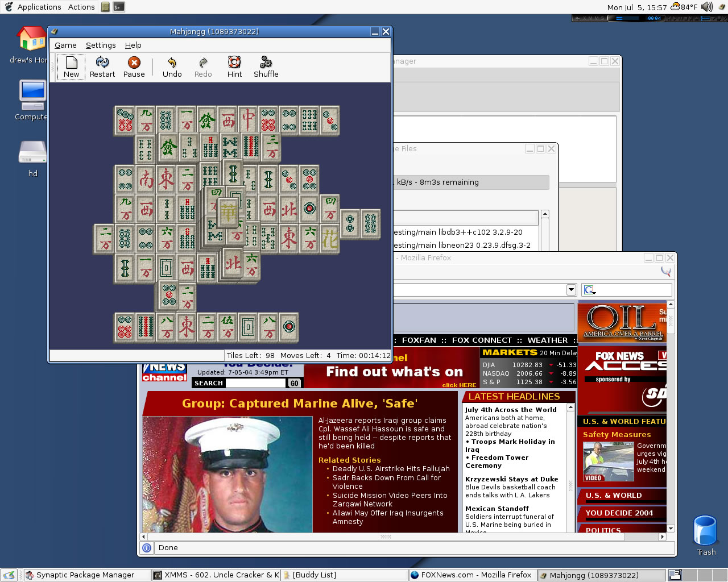
Task: Open the Settings menu in Mahjongg
Action: tap(101, 45)
